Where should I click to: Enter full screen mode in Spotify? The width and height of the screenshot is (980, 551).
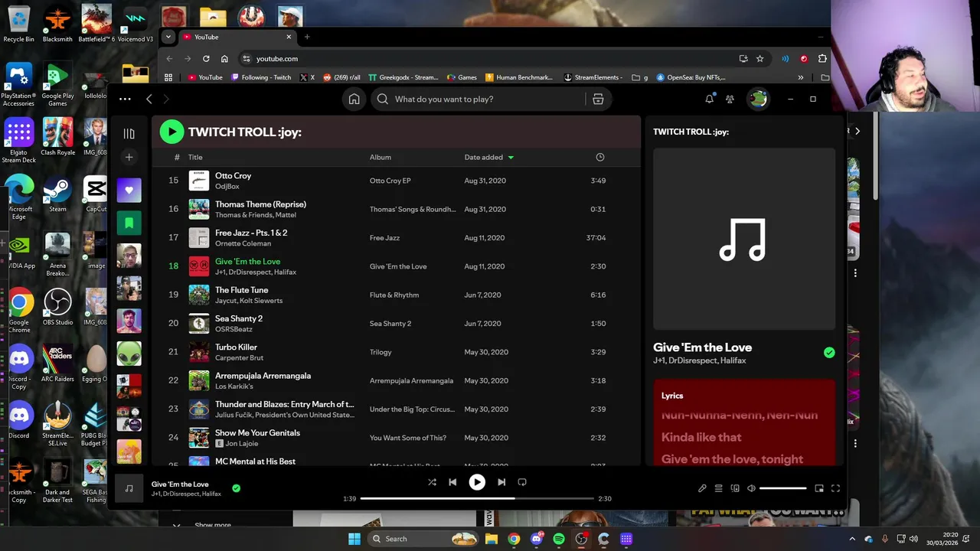pyautogui.click(x=835, y=488)
